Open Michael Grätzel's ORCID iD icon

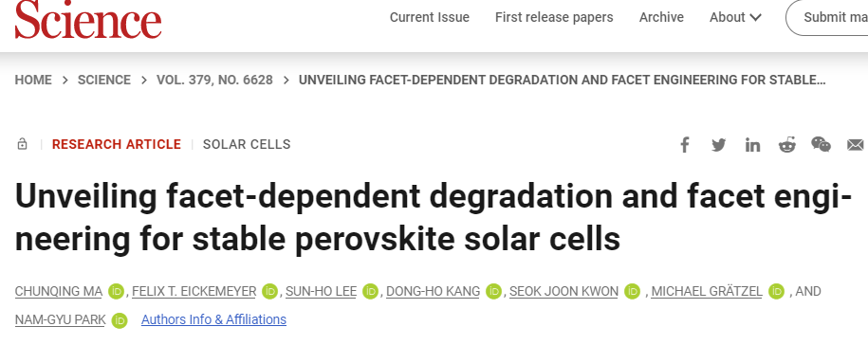click(777, 291)
